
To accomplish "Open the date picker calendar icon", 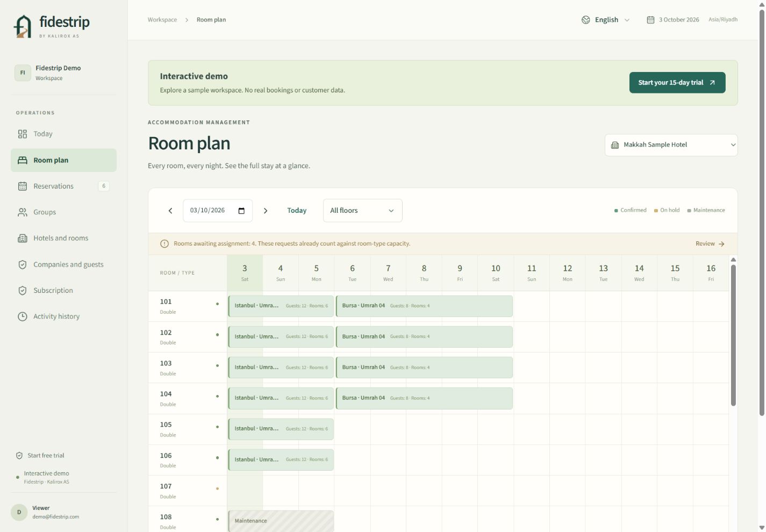I will point(241,211).
